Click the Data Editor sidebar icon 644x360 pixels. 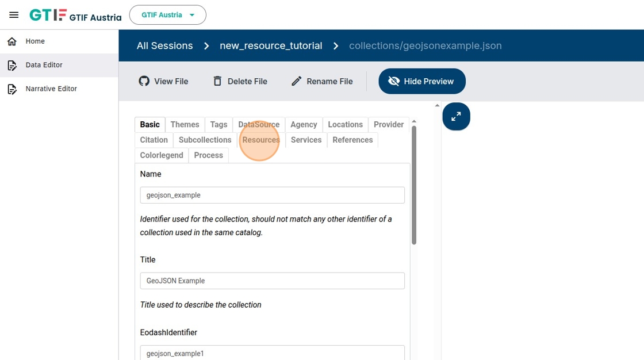coord(12,65)
